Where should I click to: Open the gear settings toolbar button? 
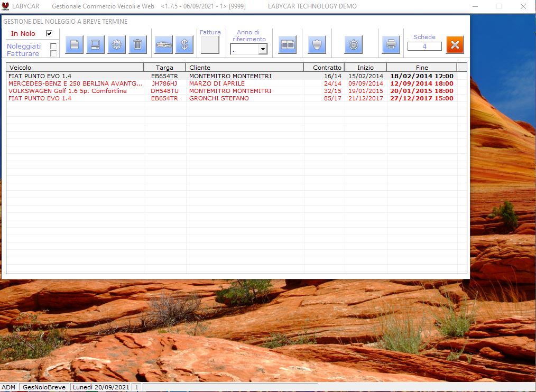117,44
